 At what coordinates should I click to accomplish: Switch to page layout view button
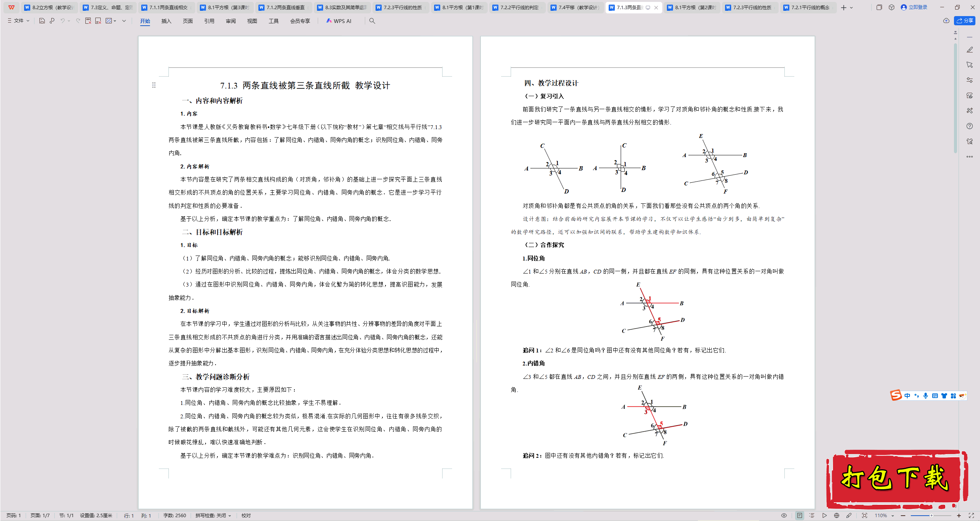(800, 516)
